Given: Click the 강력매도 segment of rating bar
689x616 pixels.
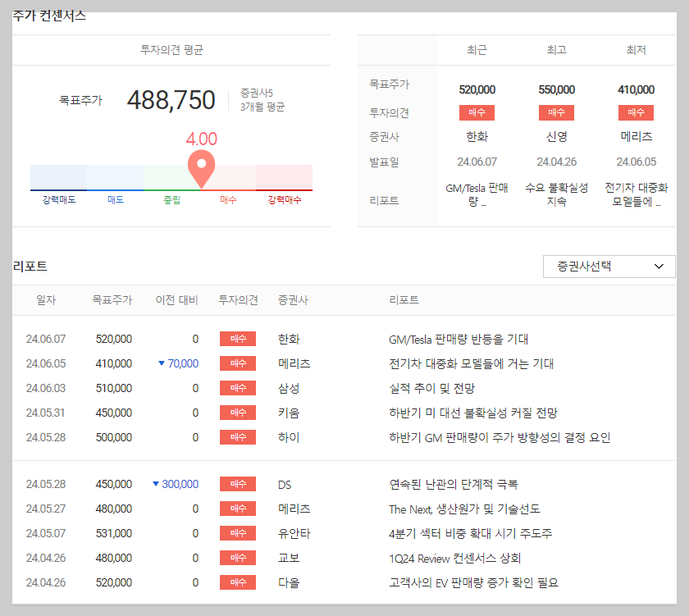Looking at the screenshot, I should pyautogui.click(x=58, y=177).
